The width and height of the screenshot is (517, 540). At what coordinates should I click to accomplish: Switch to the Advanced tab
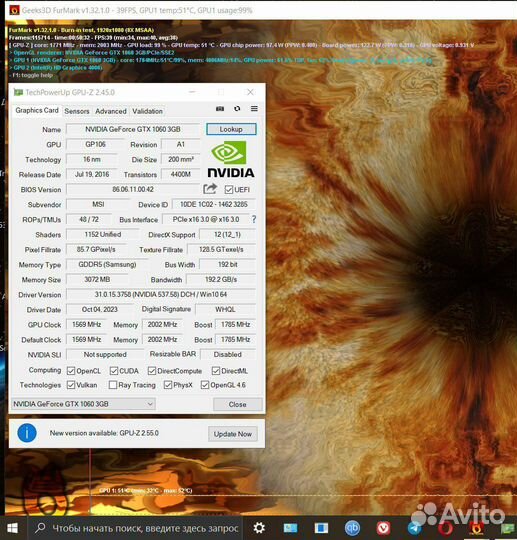coord(111,111)
